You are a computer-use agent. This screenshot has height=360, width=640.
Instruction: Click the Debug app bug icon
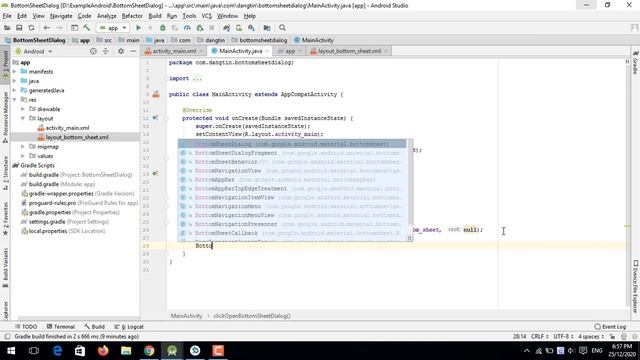click(162, 28)
